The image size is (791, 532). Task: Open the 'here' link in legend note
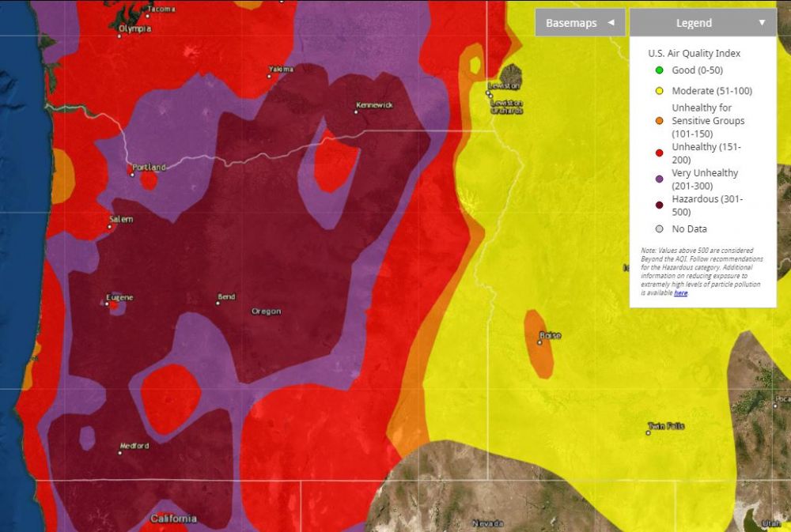tap(680, 293)
